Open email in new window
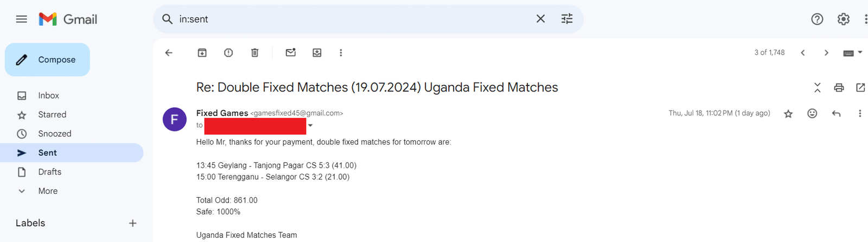The width and height of the screenshot is (868, 242). click(860, 88)
